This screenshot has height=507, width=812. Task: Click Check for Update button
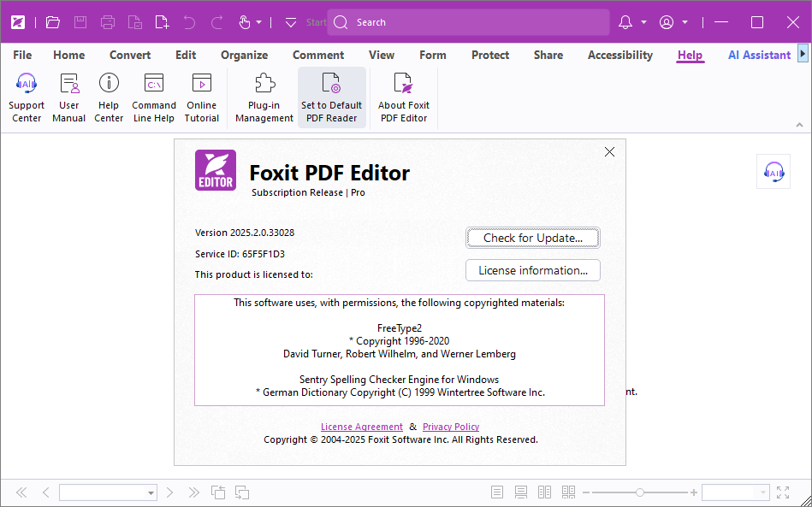(x=533, y=238)
